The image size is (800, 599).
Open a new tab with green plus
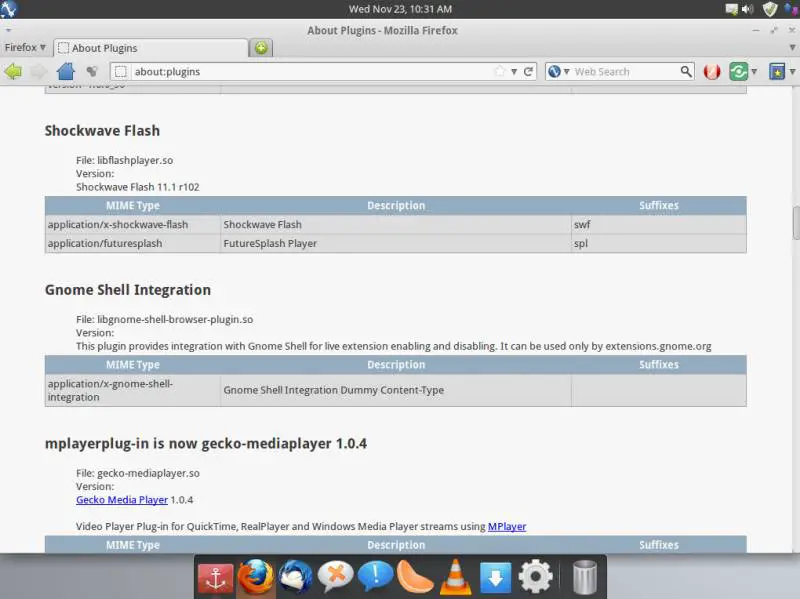(261, 48)
